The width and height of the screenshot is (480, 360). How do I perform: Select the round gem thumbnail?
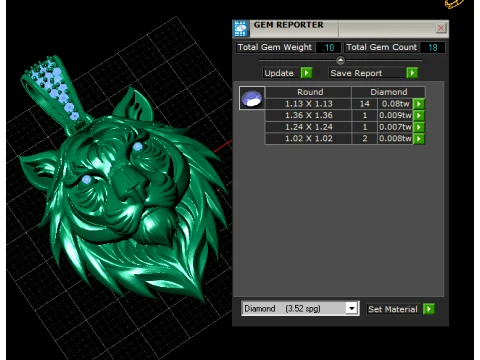[252, 98]
